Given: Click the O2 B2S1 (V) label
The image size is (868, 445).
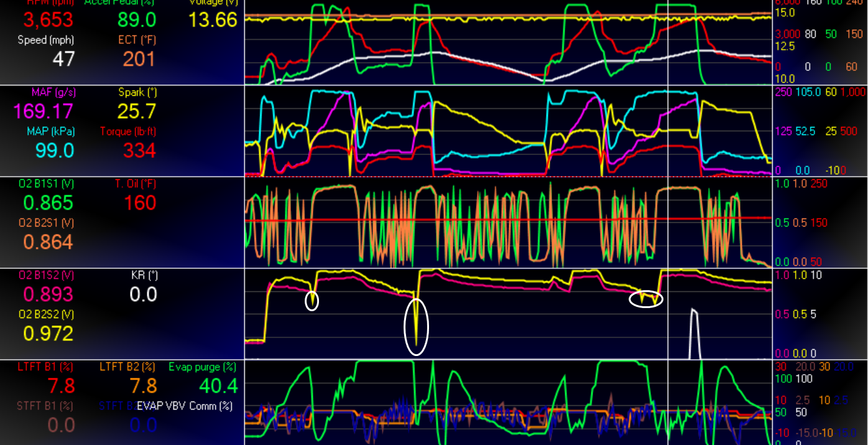Looking at the screenshot, I should (47, 222).
